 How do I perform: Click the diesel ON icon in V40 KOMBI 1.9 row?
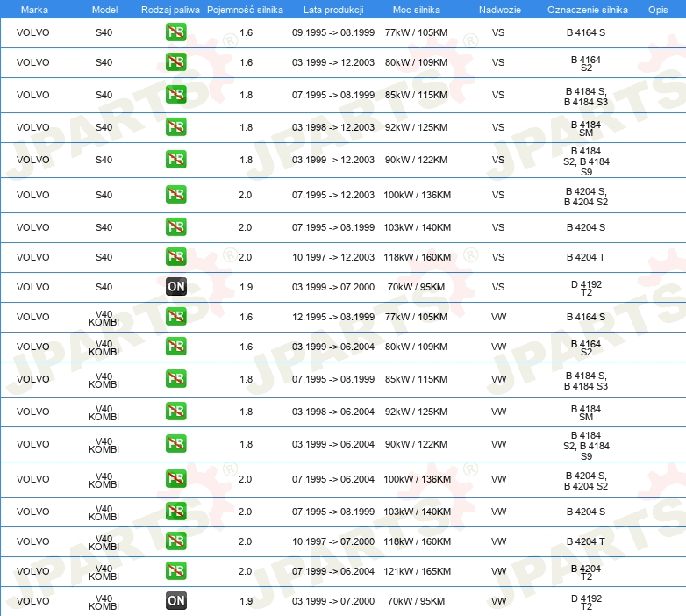pos(175,601)
